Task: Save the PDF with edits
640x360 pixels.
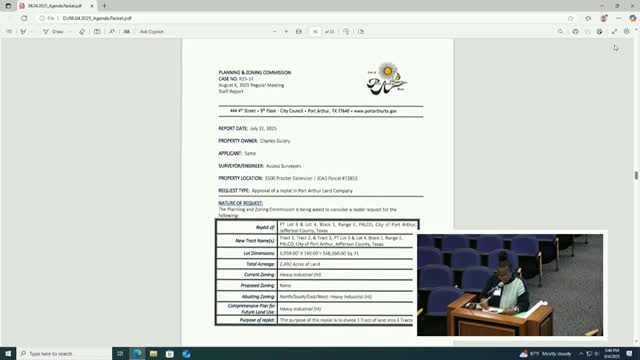Action: [x=599, y=31]
